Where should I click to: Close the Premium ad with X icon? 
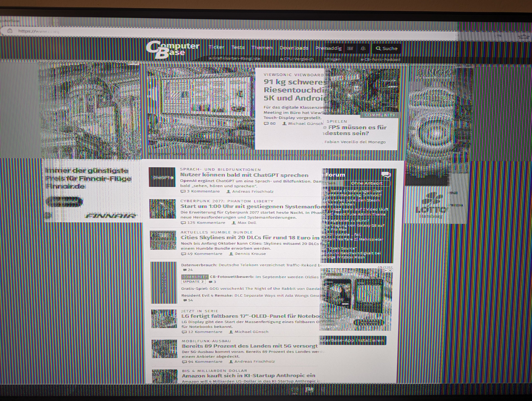(x=390, y=271)
